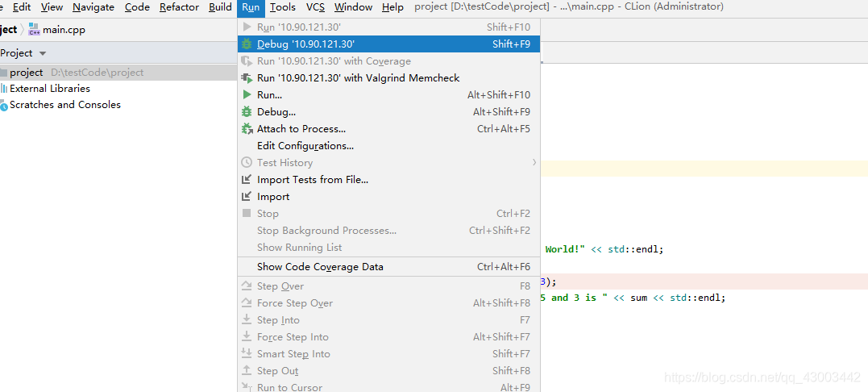Click the clock icon beside Test History
This screenshot has width=868, height=392.
click(247, 163)
